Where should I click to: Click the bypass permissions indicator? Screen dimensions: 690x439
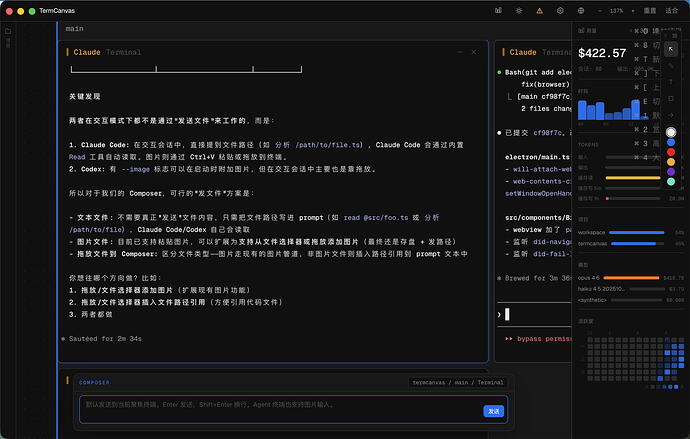coord(538,339)
